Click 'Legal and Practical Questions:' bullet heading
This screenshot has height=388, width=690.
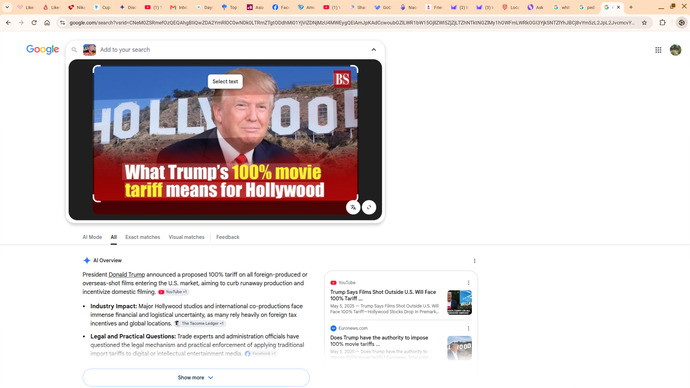pos(133,337)
